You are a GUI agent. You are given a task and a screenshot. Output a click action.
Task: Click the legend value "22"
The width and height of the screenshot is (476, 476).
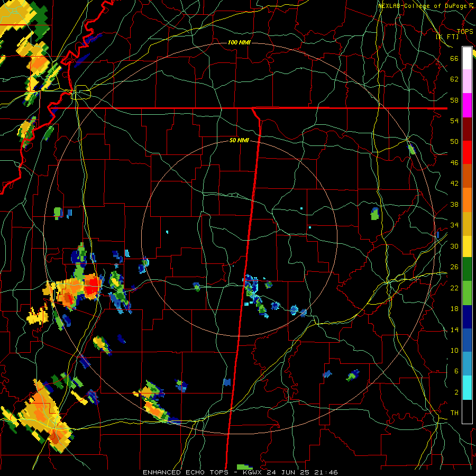coord(454,288)
